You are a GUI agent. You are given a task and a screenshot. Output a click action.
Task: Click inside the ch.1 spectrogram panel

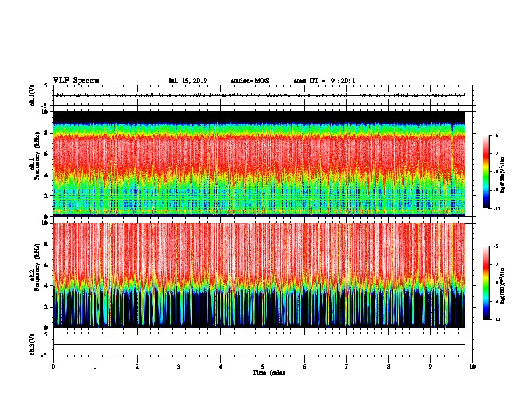click(x=259, y=164)
